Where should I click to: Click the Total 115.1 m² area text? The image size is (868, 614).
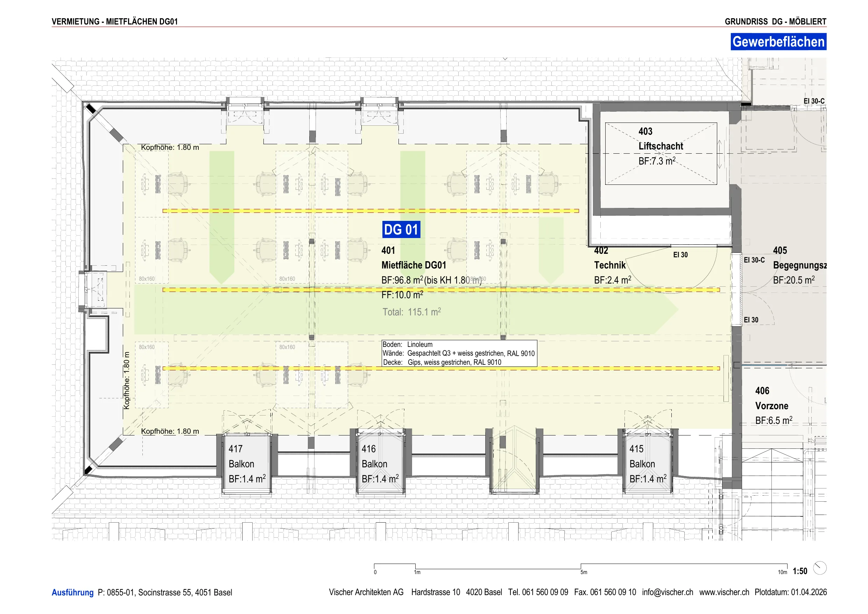[412, 312]
